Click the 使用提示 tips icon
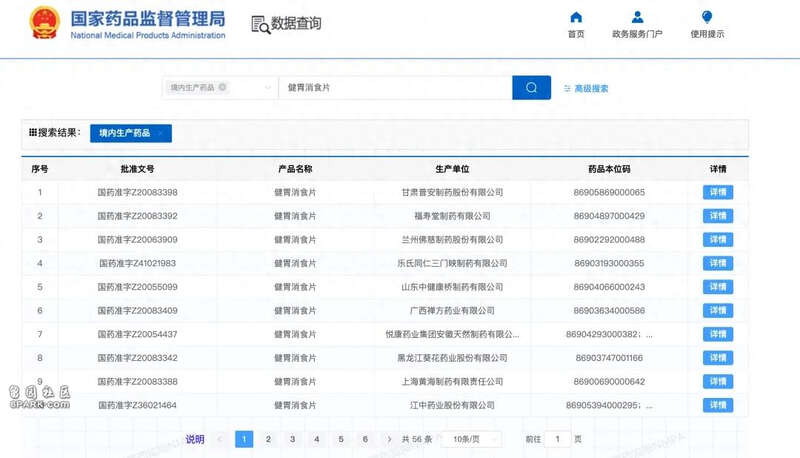The image size is (800, 458). [707, 17]
